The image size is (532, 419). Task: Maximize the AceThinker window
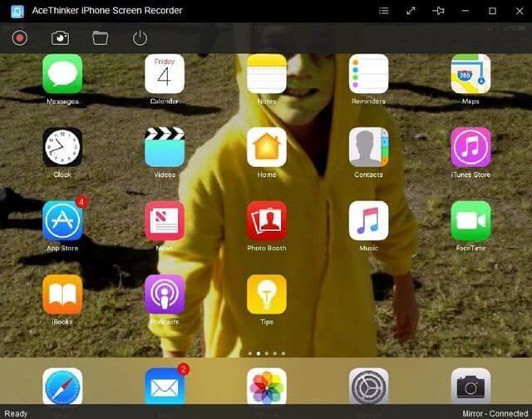[492, 11]
